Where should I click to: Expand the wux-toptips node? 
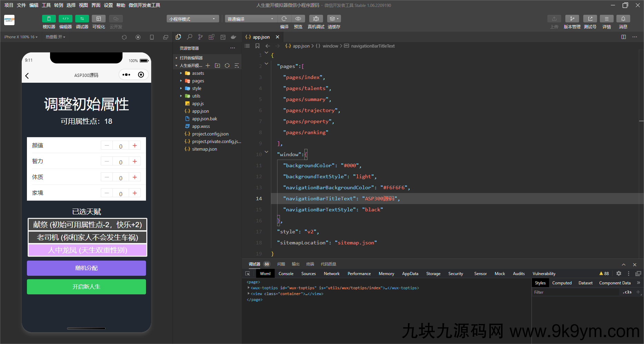point(248,288)
